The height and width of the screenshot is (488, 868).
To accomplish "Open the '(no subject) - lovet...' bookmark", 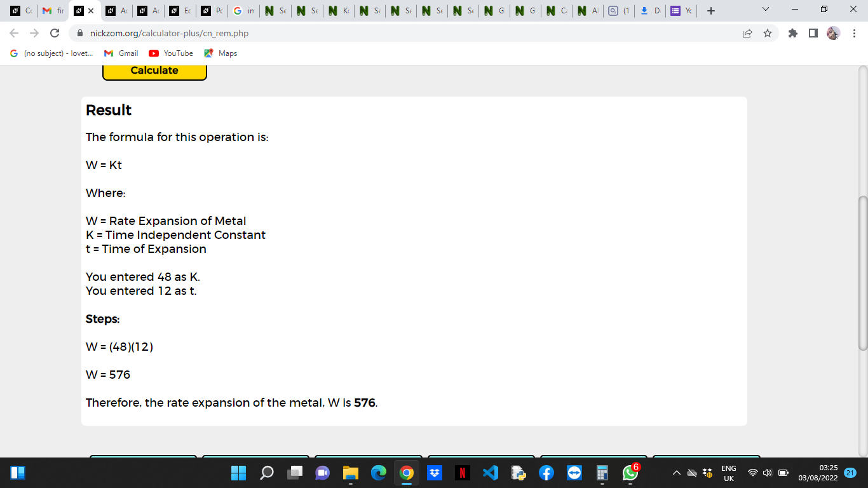I will 51,53.
